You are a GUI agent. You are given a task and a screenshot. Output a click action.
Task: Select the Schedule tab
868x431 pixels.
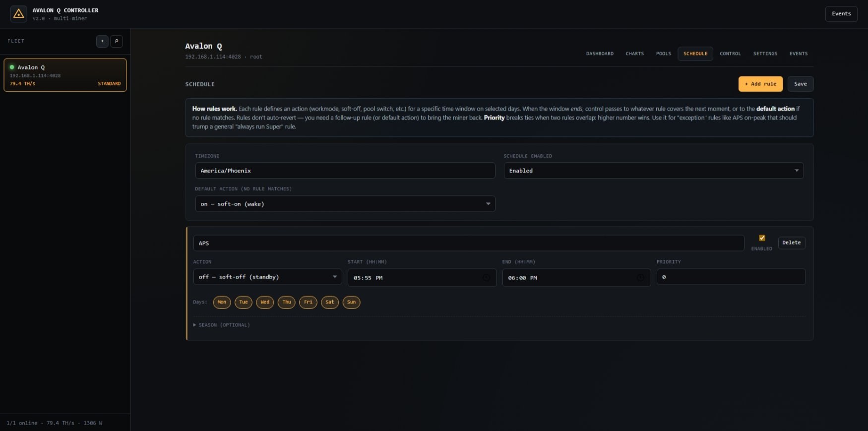pos(695,54)
